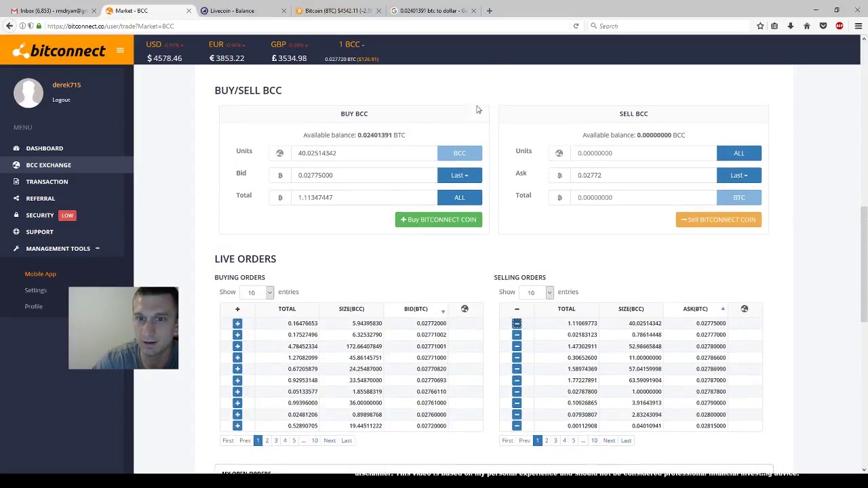Open the Mobile App link

click(40, 274)
